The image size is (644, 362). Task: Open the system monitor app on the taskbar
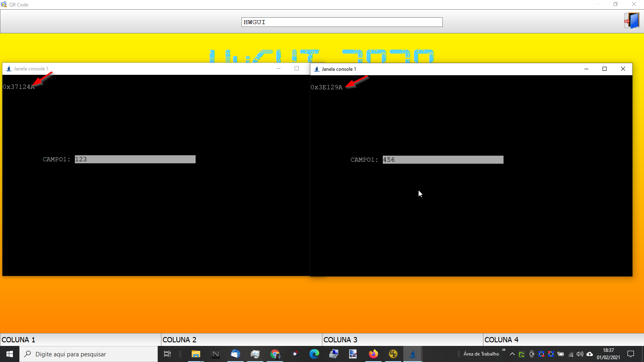point(255,354)
